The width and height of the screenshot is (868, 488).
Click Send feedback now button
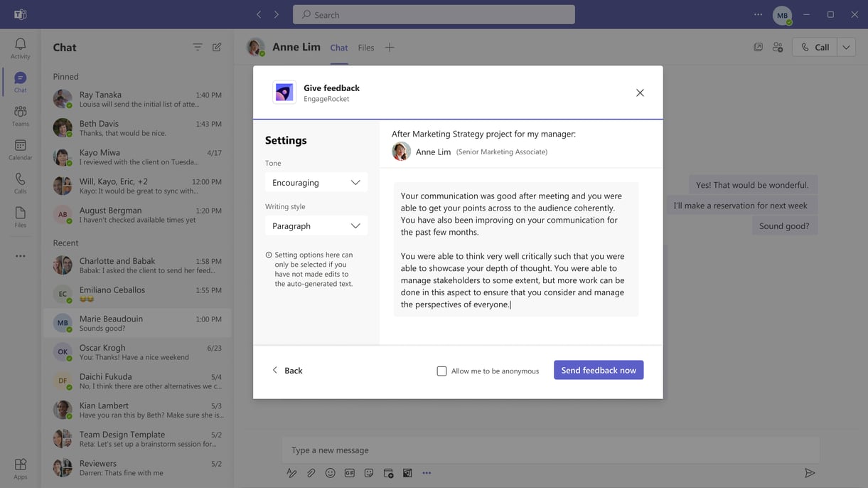click(599, 370)
